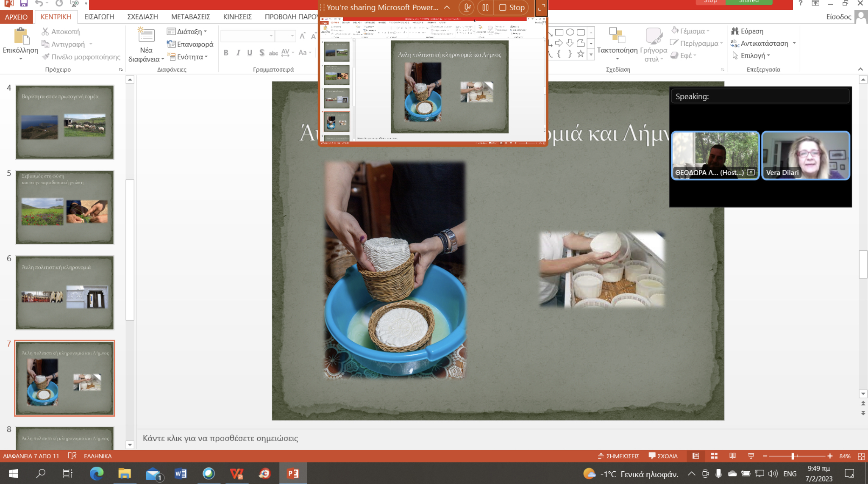Start Slide Show from status bar icon
The image size is (868, 484).
pyautogui.click(x=751, y=456)
